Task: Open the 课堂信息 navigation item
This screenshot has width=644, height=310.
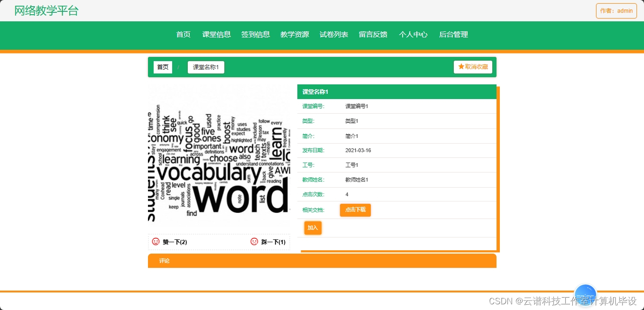Action: pos(217,35)
